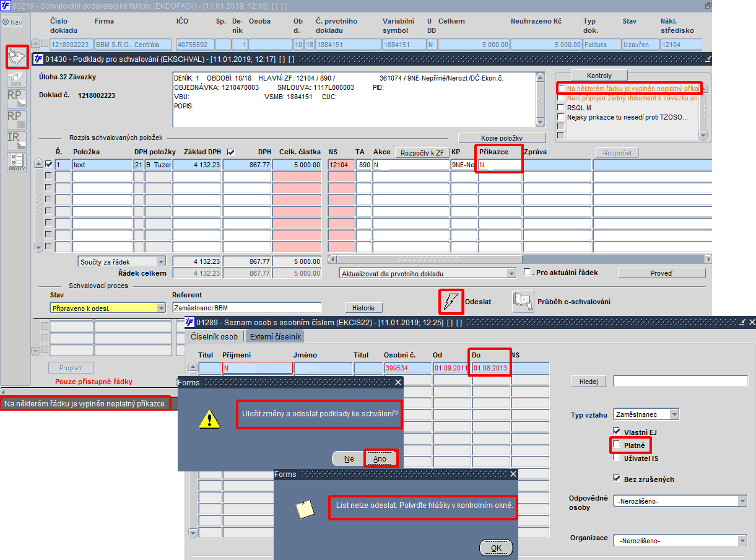Click the SPS paper plane icon
756x560 pixels.
pyautogui.click(x=17, y=79)
